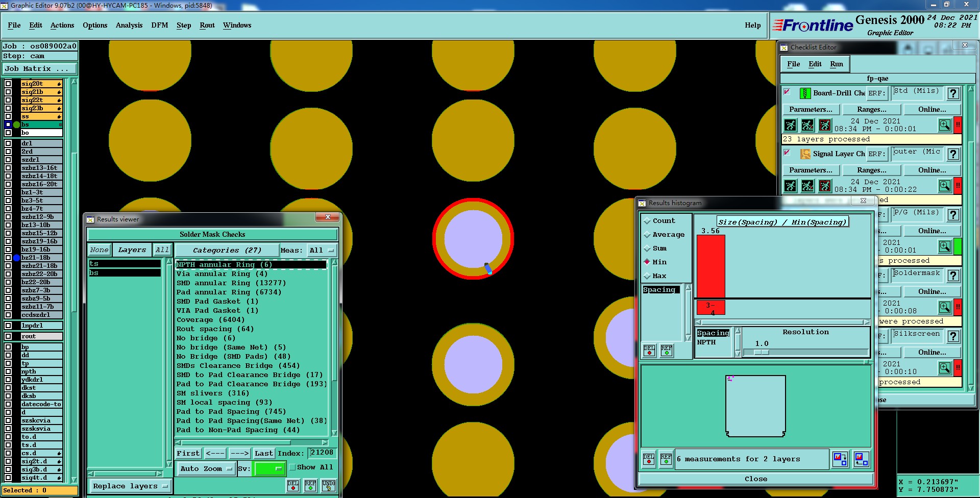Click scroll-down arrow of Checklist Editor

tap(970, 388)
